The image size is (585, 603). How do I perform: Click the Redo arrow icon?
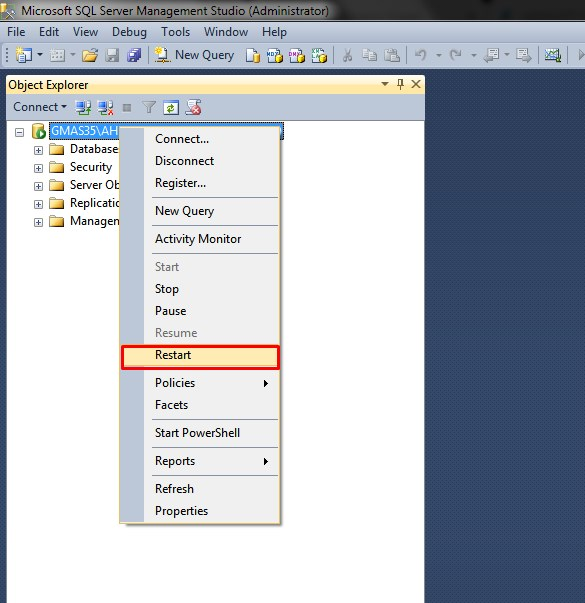tap(456, 55)
